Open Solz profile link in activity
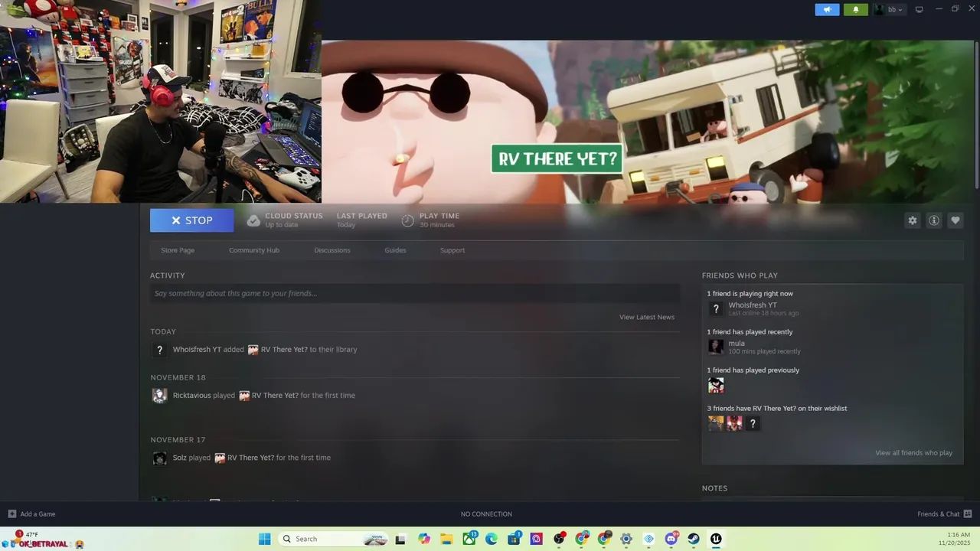Screen dimensions: 980x551 (x=180, y=458)
